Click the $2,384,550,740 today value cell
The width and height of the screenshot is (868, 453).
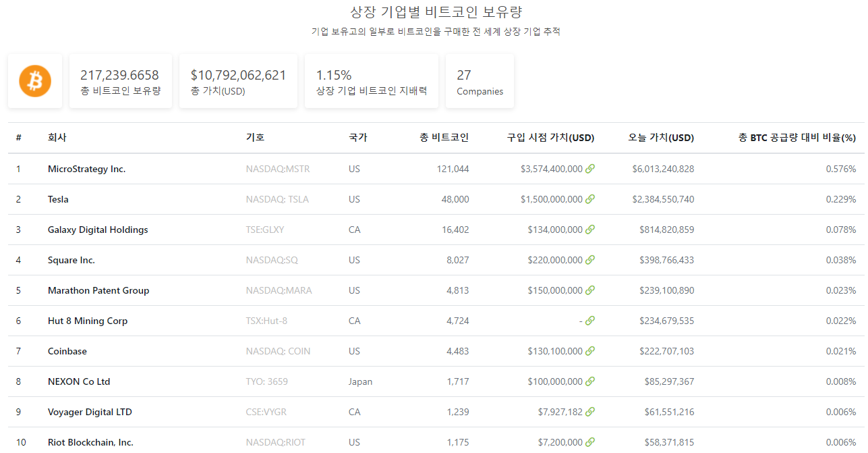tap(663, 199)
